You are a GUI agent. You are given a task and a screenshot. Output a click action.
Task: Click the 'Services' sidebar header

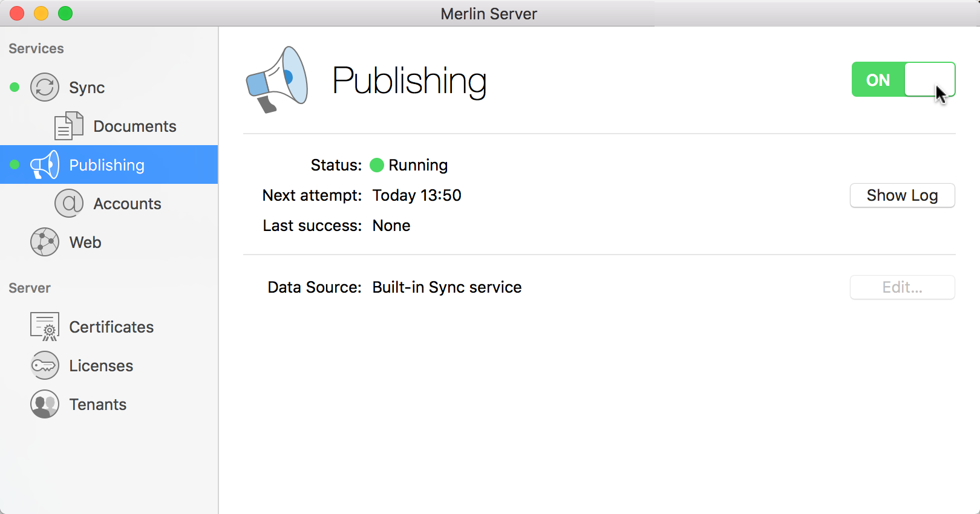tap(36, 48)
